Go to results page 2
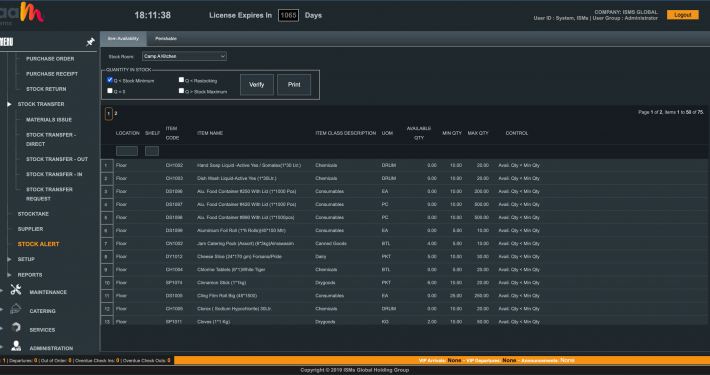This screenshot has width=710, height=375. [115, 113]
